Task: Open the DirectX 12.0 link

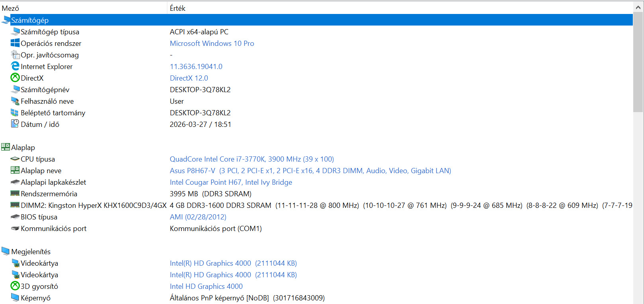Action: 189,78
